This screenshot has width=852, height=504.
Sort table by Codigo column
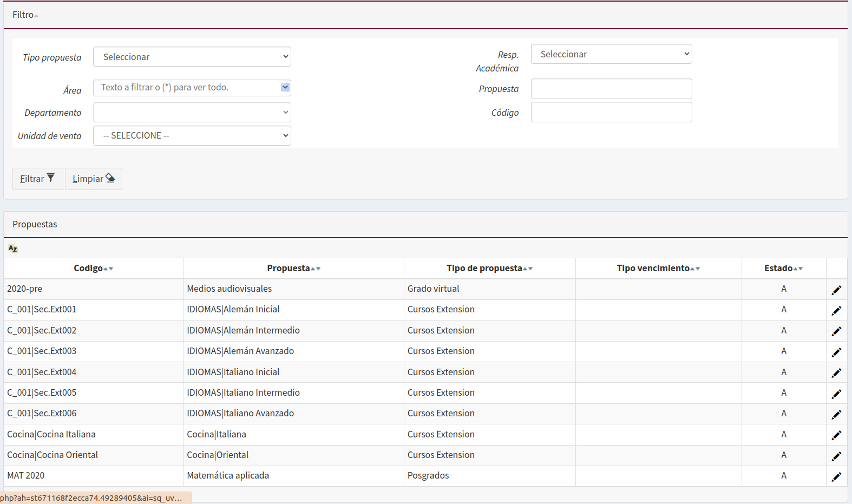94,269
